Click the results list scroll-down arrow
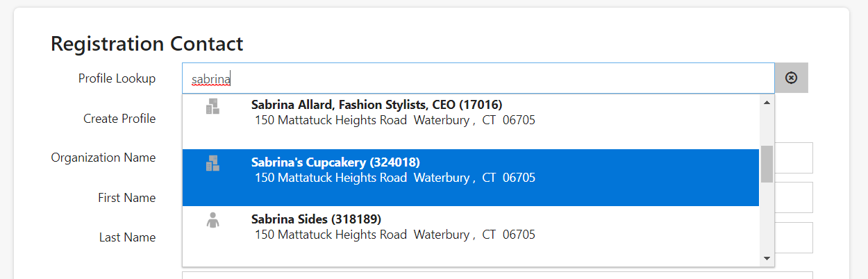868x279 pixels. 767,258
